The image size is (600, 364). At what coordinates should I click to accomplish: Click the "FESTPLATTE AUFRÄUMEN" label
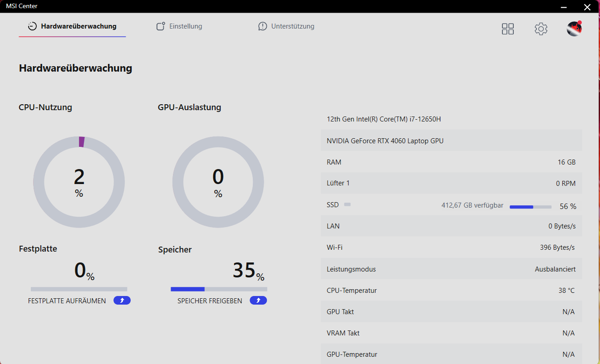coord(67,301)
